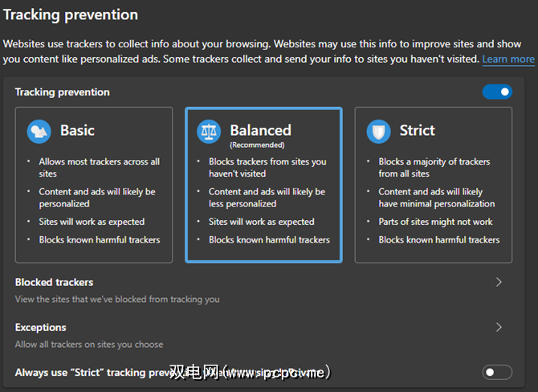
Task: Select the Basic tracking prevention card
Action: (x=94, y=185)
